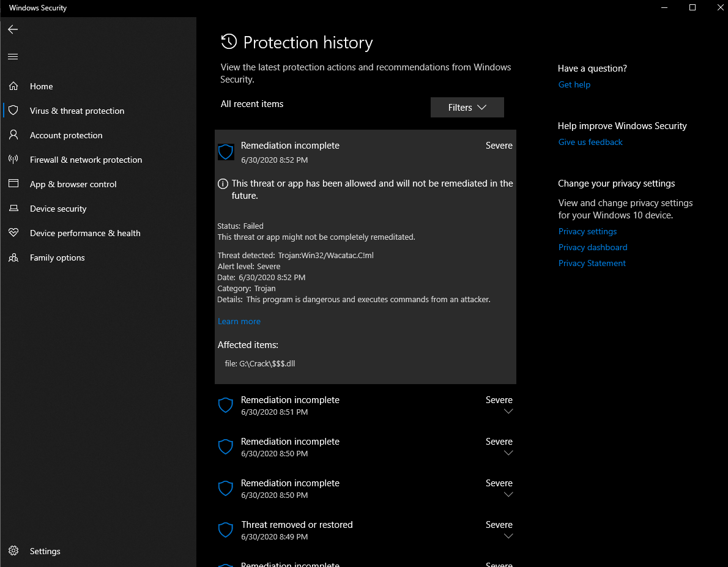The width and height of the screenshot is (728, 567).
Task: Click the Device performance heart icon
Action: click(13, 232)
